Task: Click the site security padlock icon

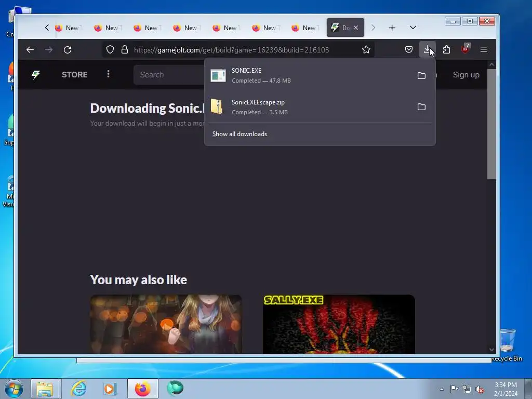Action: [125, 49]
